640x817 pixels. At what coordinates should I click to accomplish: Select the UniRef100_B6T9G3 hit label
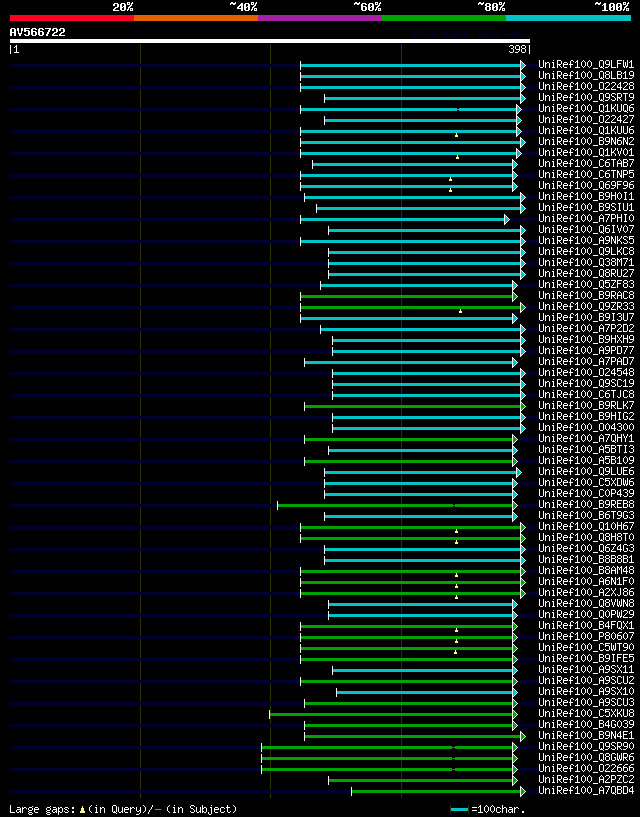click(586, 516)
